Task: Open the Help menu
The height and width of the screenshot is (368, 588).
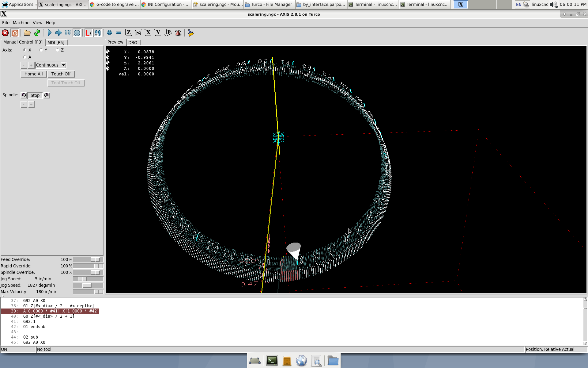Action: (x=51, y=23)
